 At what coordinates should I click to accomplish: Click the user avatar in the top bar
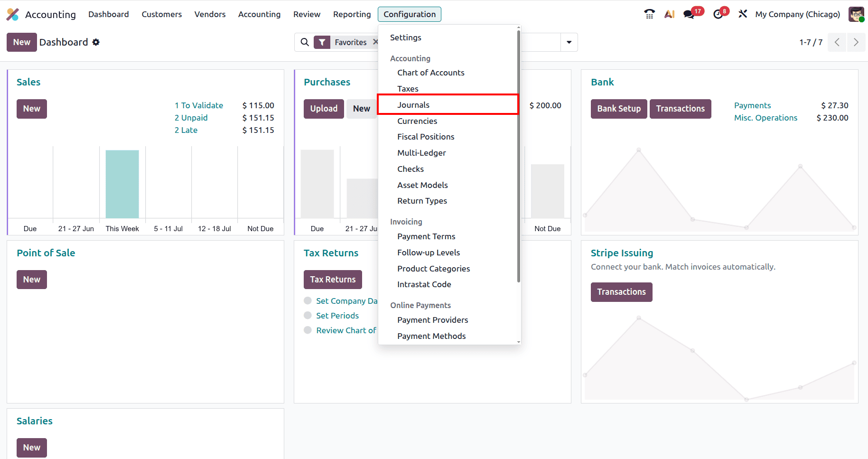click(x=856, y=14)
